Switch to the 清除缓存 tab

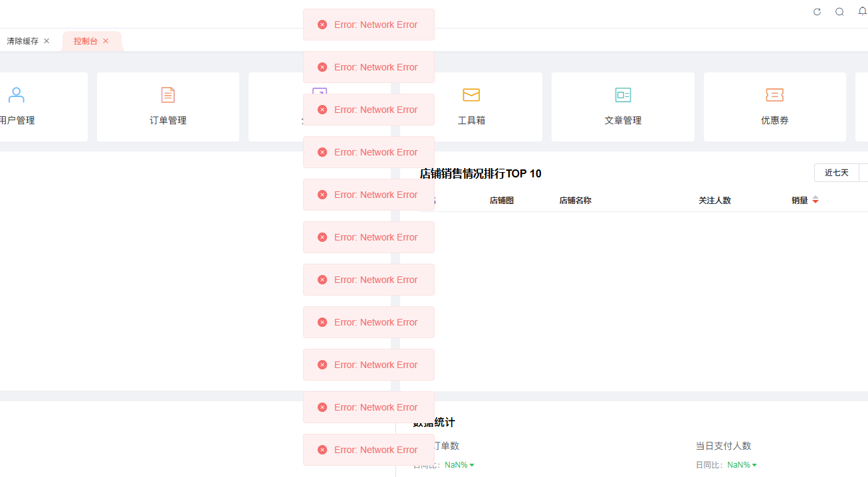click(23, 41)
